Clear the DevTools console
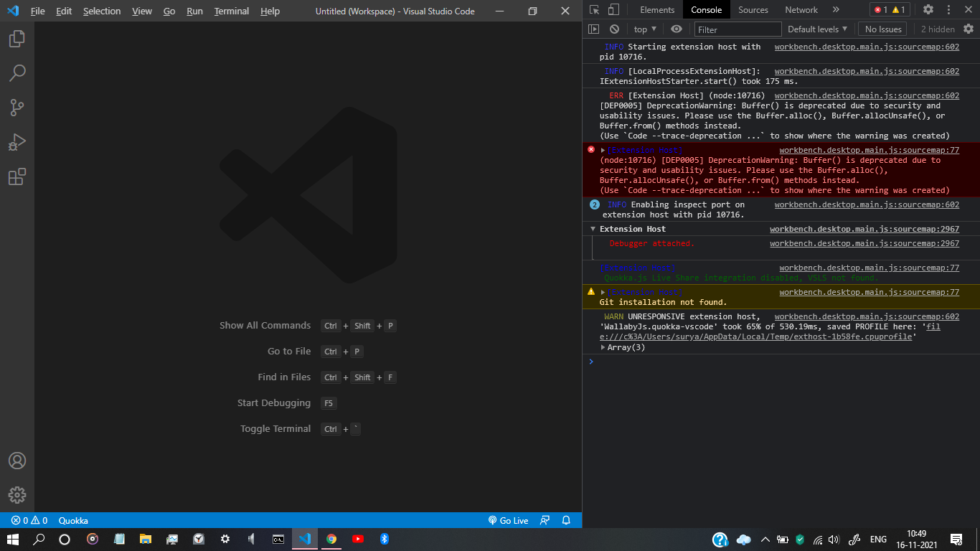Image resolution: width=980 pixels, height=551 pixels. (x=614, y=29)
